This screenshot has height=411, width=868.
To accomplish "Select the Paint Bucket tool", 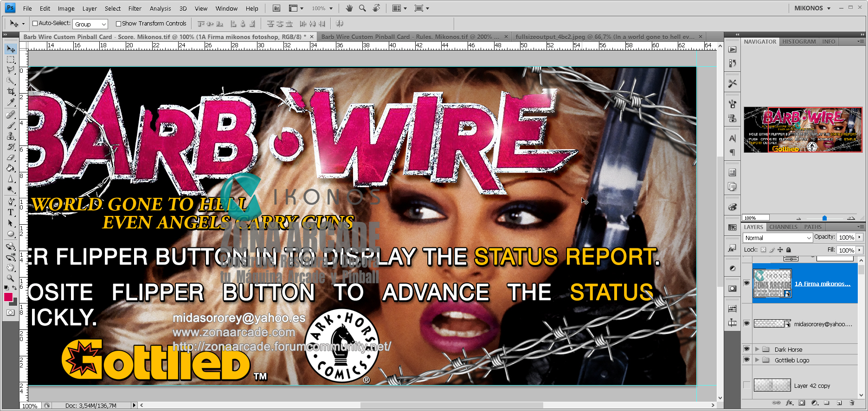I will point(10,168).
